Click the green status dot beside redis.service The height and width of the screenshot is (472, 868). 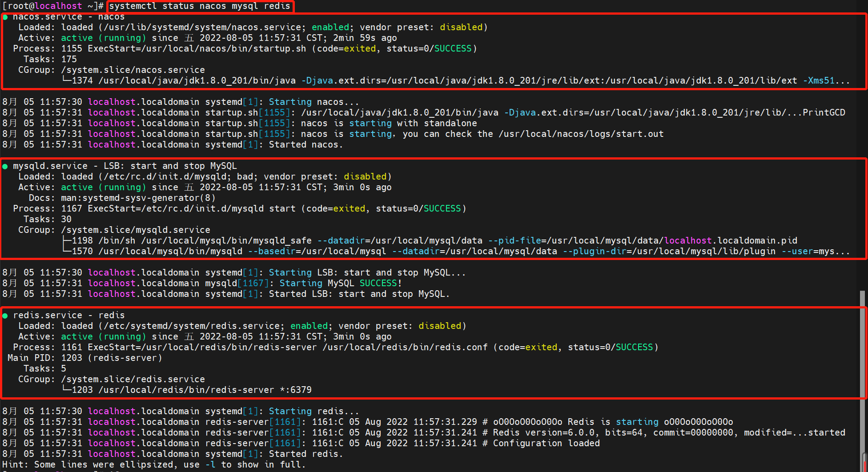point(5,315)
